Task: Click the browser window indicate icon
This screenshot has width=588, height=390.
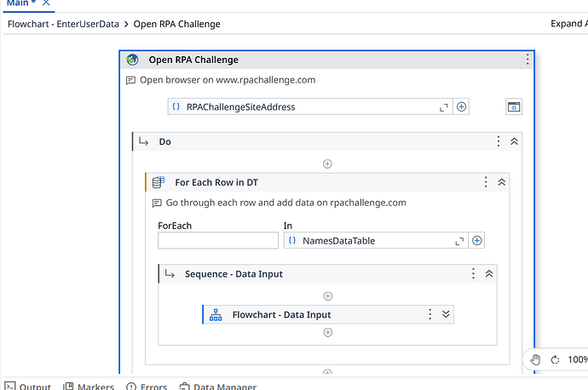Action: (x=514, y=107)
